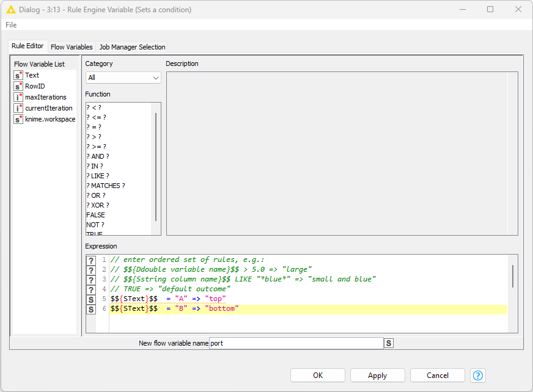533x392 pixels.
Task: Click the question mark gutter icon on line 2
Action: coord(90,270)
